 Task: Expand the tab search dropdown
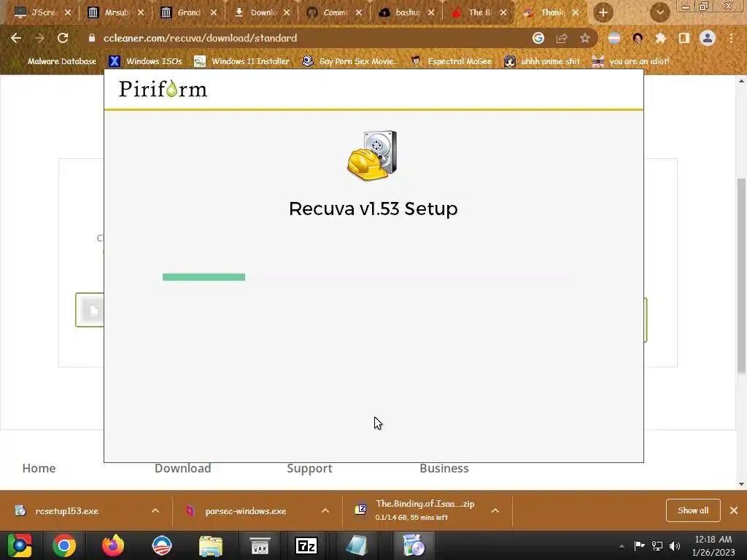coord(659,12)
